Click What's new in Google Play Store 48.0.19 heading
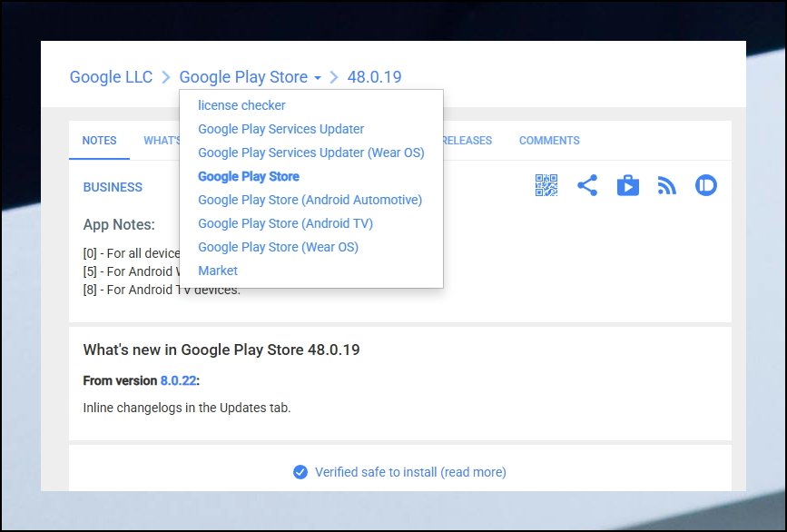Image resolution: width=787 pixels, height=532 pixels. [221, 350]
